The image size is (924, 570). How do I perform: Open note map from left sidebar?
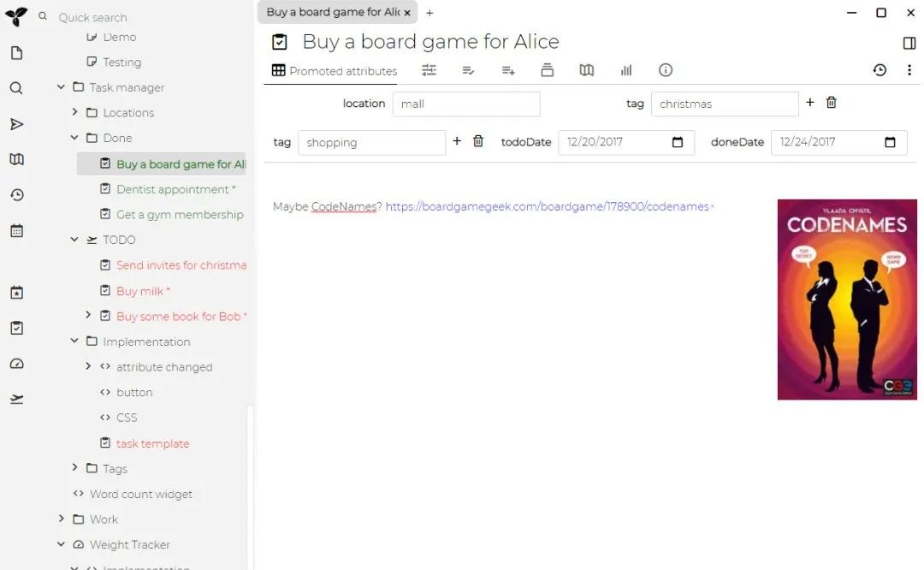click(16, 159)
